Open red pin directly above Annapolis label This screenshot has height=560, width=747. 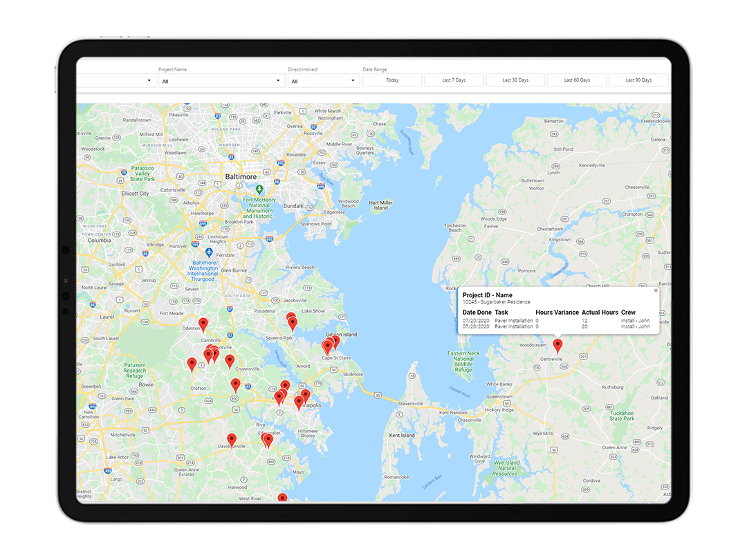[306, 395]
